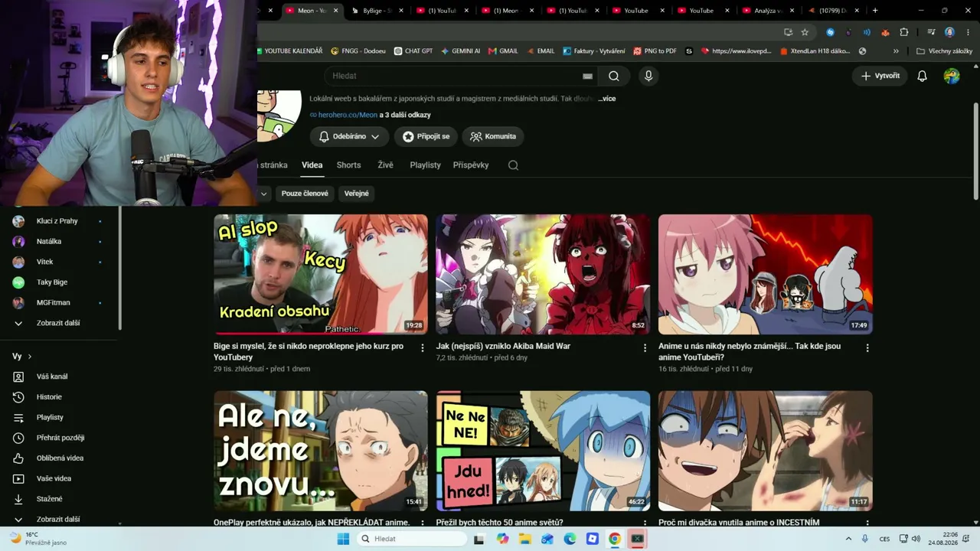Click the 'Připojit se' join button

426,136
